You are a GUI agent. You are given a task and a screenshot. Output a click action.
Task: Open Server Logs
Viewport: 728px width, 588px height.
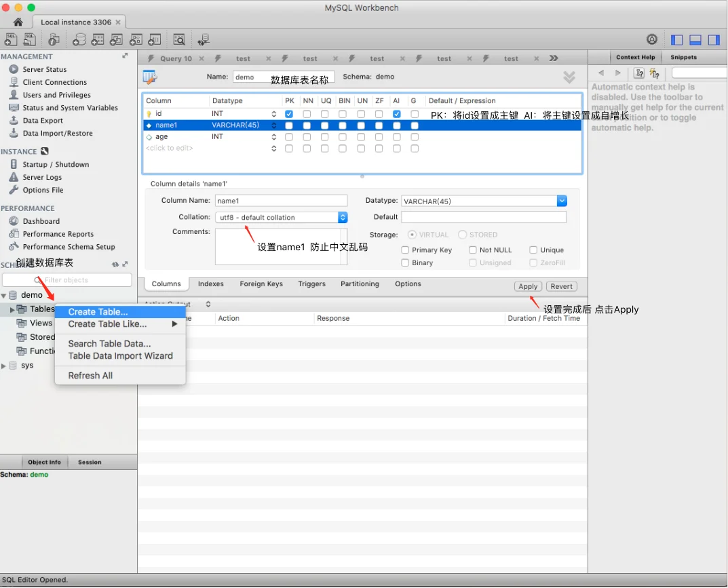[x=42, y=177]
